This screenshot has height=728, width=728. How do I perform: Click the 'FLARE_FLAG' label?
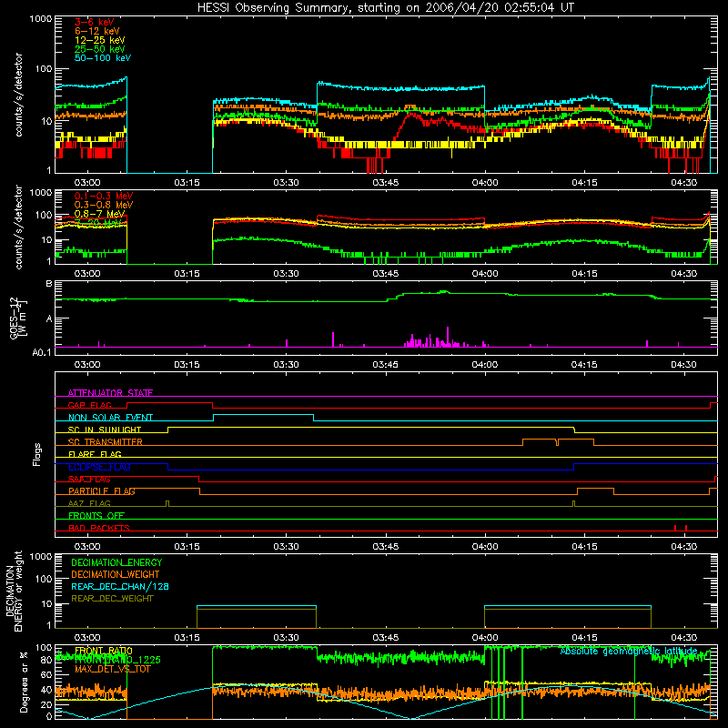95,454
